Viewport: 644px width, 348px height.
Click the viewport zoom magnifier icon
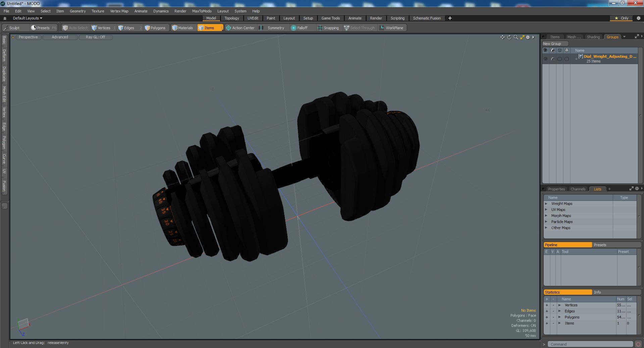(x=516, y=37)
